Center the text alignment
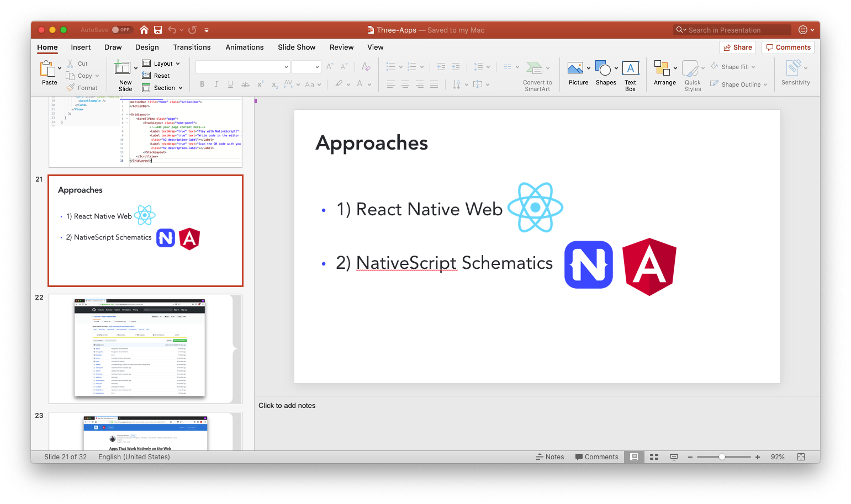 coord(405,84)
